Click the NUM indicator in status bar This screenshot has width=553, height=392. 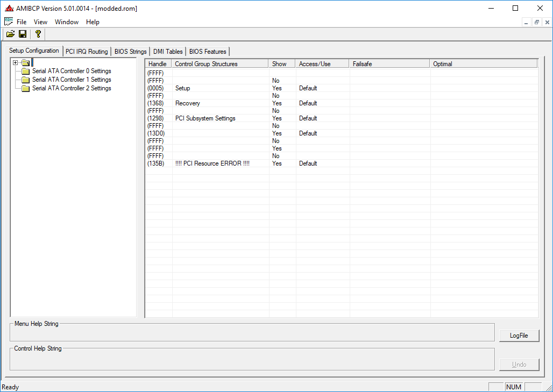pyautogui.click(x=514, y=387)
